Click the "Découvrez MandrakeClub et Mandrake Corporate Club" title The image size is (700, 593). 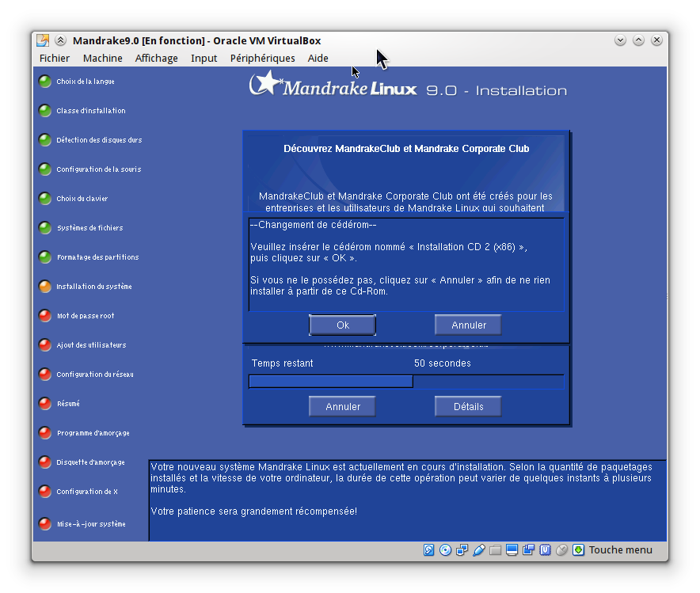click(406, 149)
